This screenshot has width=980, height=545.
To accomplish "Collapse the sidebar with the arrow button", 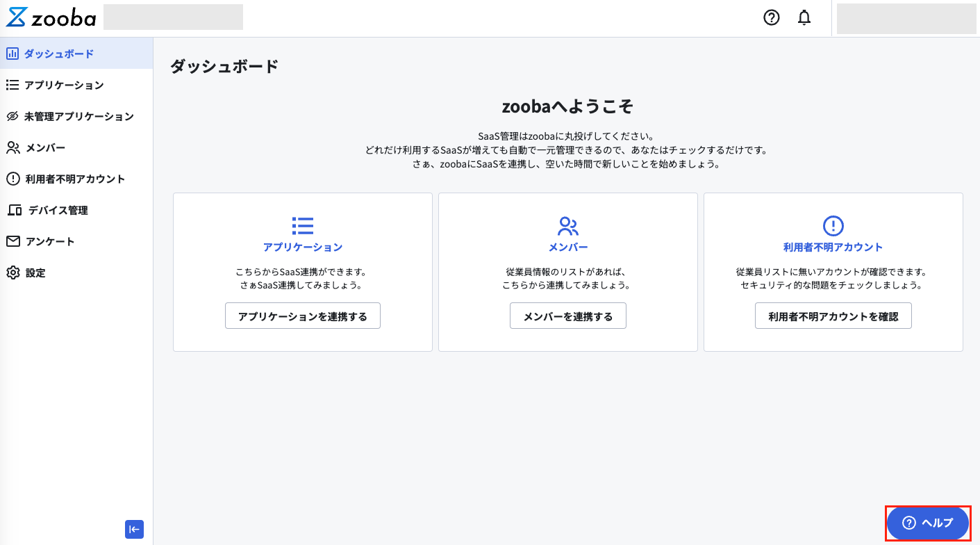I will (x=134, y=529).
